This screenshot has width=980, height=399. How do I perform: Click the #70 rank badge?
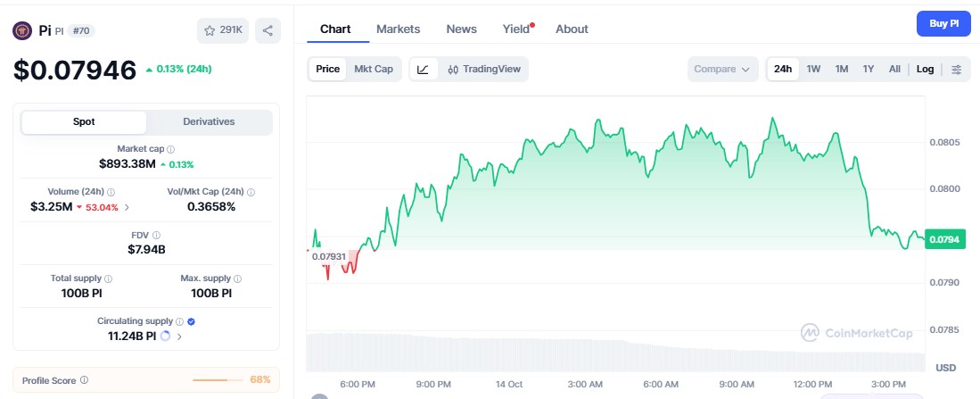tap(80, 30)
